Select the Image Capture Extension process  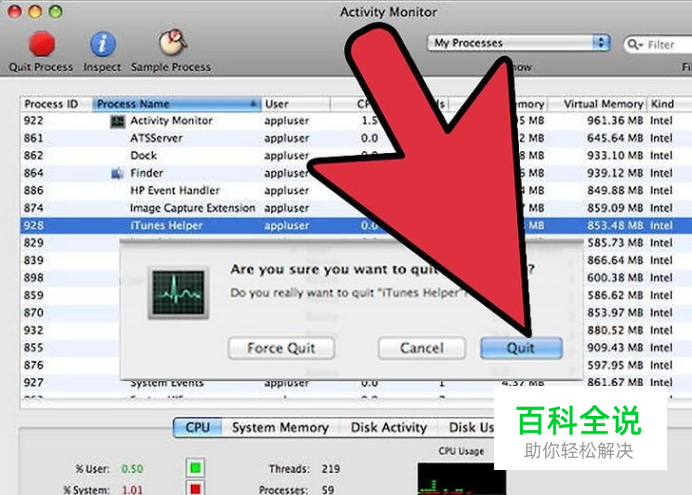[192, 208]
